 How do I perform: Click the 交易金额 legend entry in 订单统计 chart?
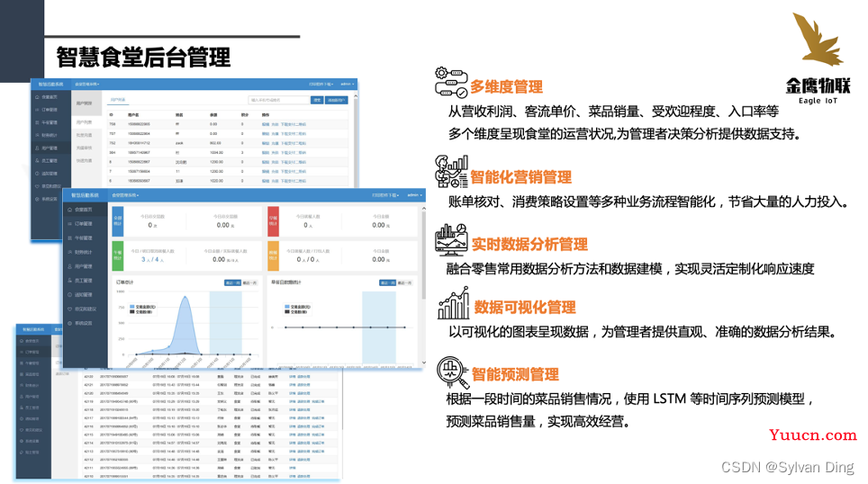143,307
